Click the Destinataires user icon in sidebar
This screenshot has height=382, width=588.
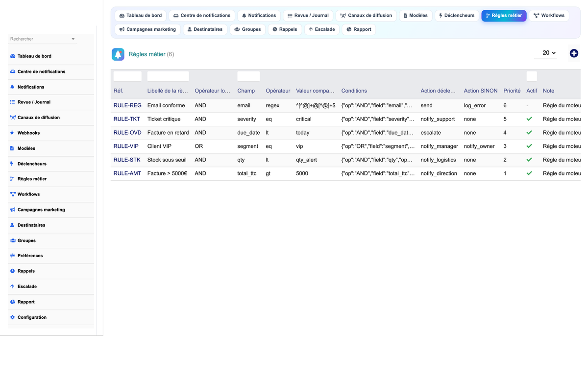13,225
